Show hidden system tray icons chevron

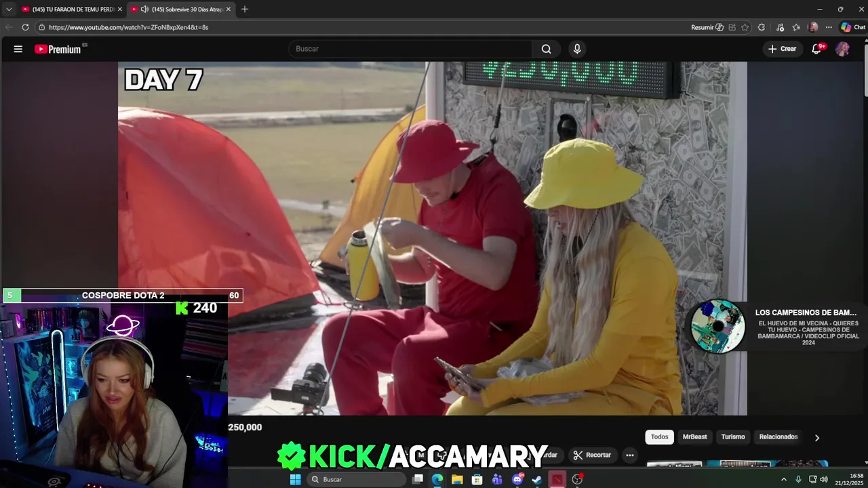coord(784,479)
